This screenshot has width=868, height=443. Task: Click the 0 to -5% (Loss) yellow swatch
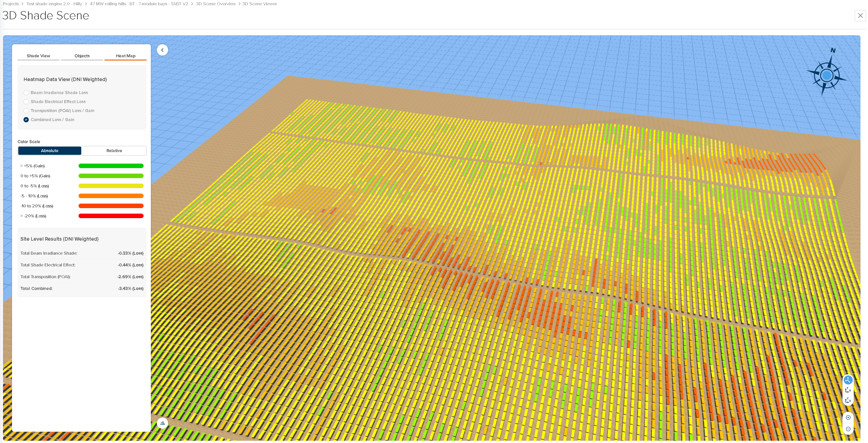point(111,186)
